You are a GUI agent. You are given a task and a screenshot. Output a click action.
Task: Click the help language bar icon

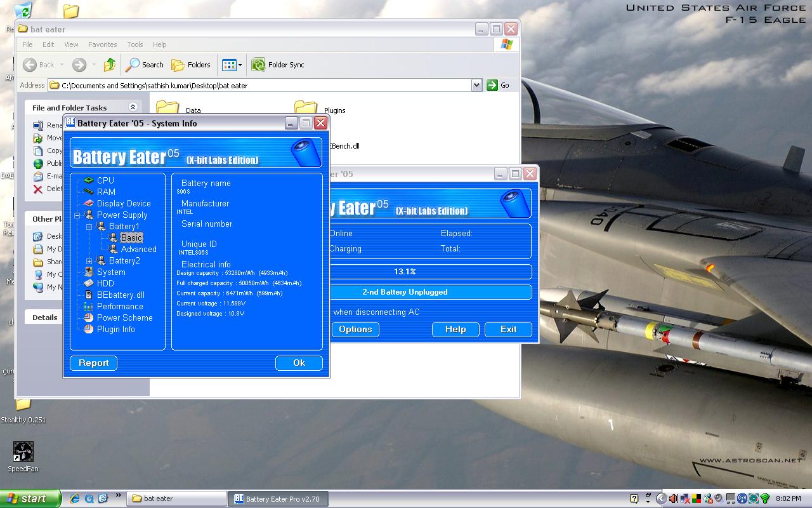pyautogui.click(x=634, y=498)
